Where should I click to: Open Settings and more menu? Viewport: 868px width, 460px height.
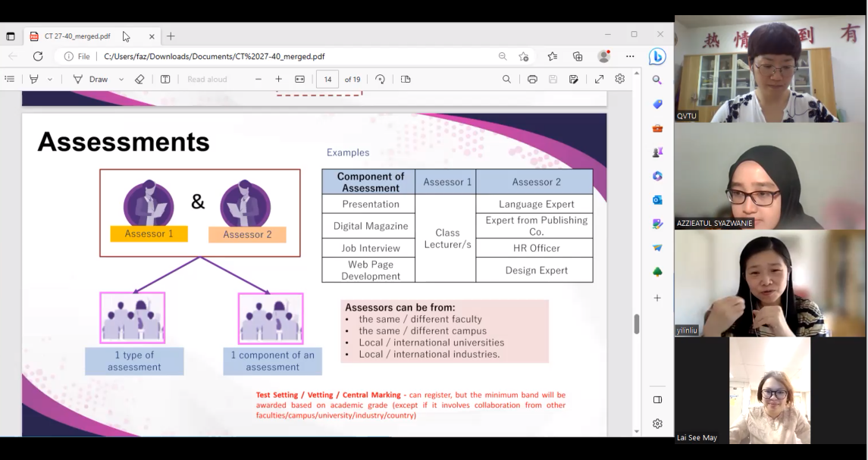630,57
